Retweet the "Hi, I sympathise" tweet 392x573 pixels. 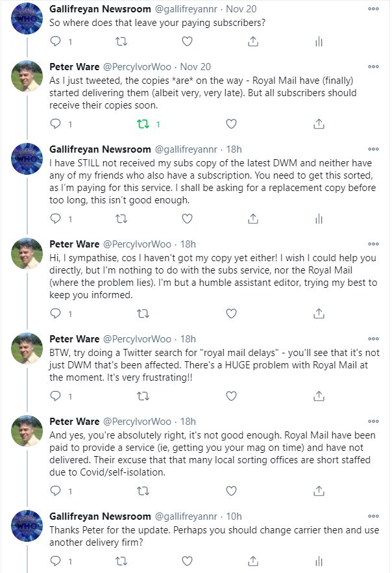(x=143, y=314)
